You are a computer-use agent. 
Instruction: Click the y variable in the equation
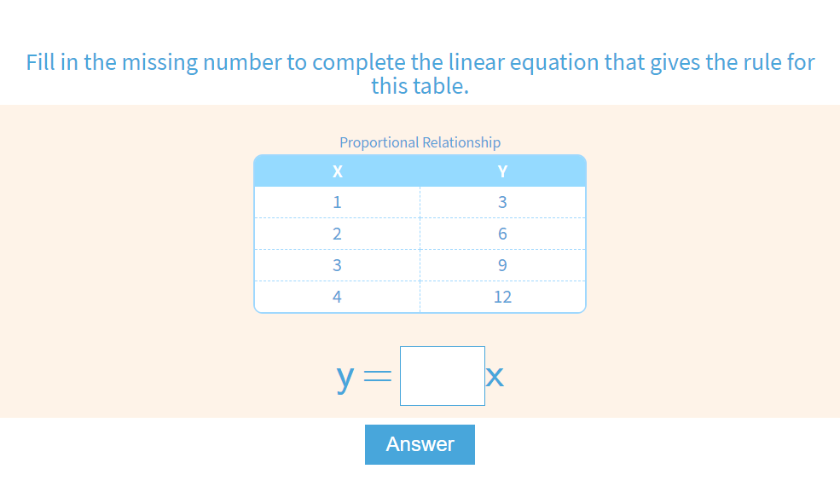tap(346, 378)
